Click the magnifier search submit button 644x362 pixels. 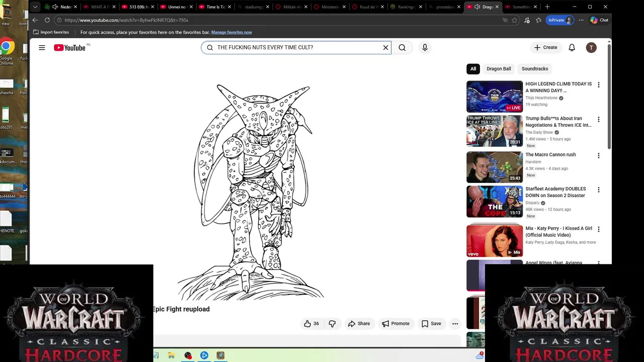tap(402, 48)
